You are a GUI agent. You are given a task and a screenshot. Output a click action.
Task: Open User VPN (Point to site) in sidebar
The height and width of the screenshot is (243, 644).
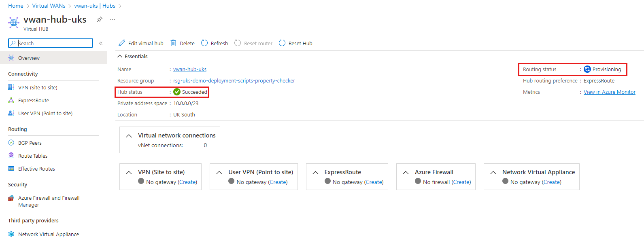coord(45,113)
